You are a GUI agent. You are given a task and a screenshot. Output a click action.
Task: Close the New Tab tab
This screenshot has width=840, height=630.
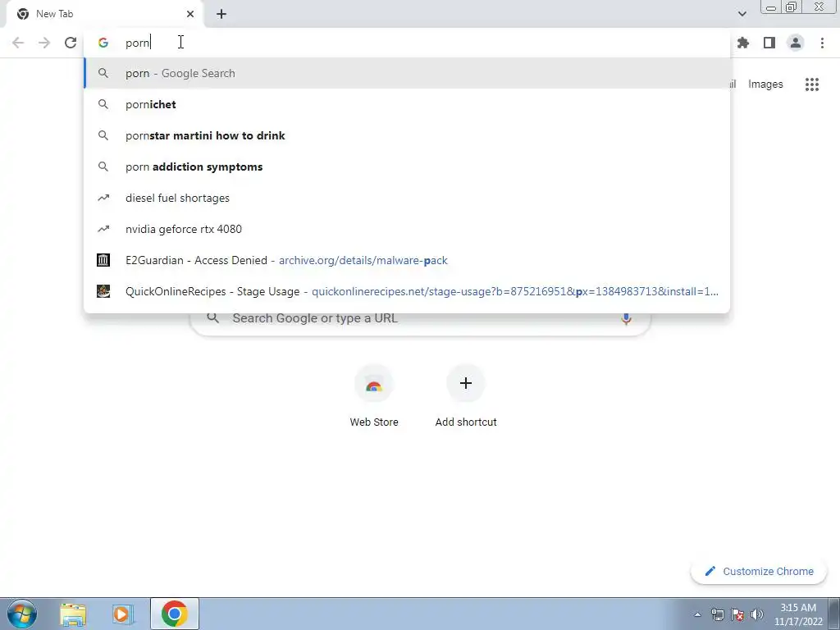point(190,14)
